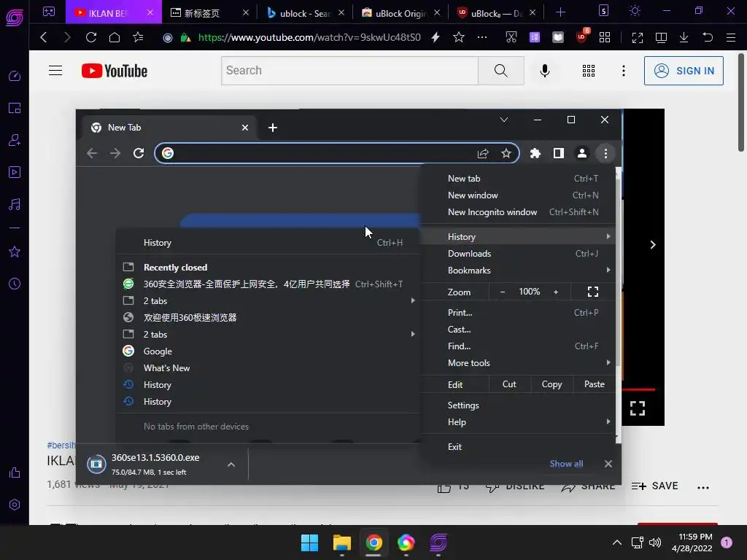
Task: Click the outer browser home icon
Action: point(115,37)
